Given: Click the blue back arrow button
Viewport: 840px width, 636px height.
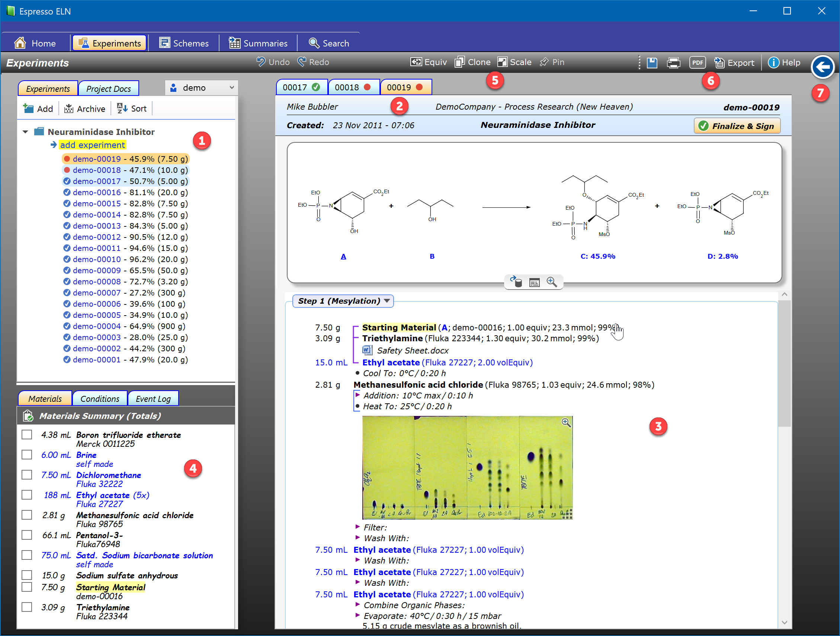Looking at the screenshot, I should point(822,67).
